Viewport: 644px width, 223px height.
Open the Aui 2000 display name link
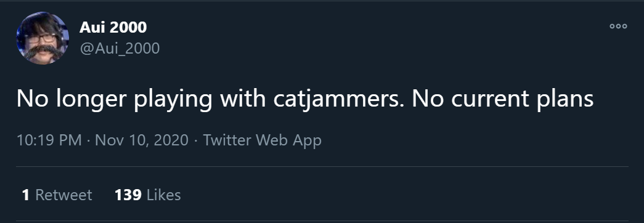tap(113, 27)
